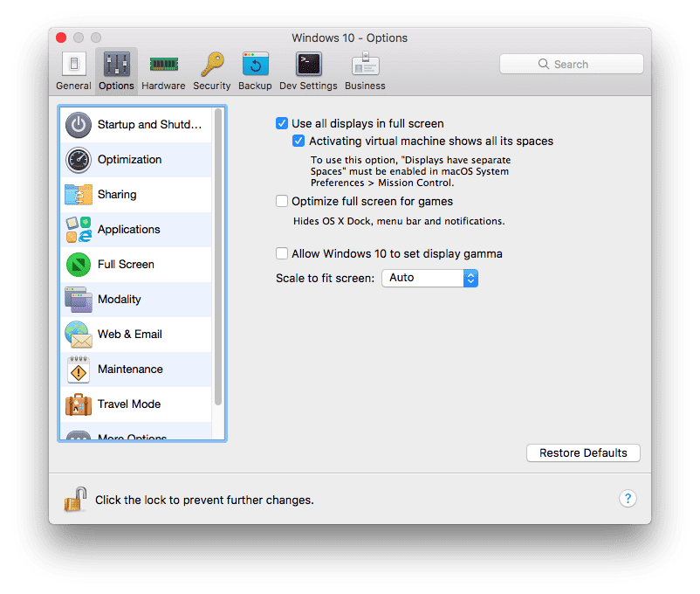
Task: Select the Options sliders icon
Action: coord(116,64)
